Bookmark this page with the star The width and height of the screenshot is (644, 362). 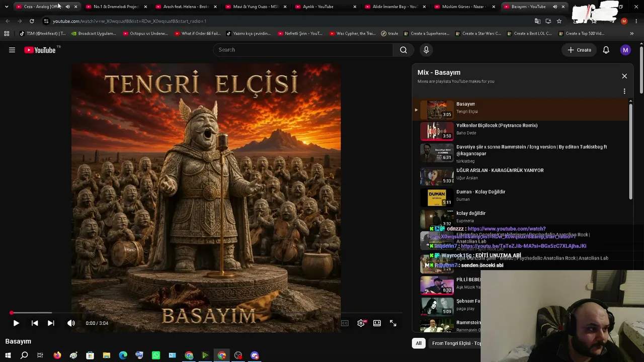click(559, 21)
